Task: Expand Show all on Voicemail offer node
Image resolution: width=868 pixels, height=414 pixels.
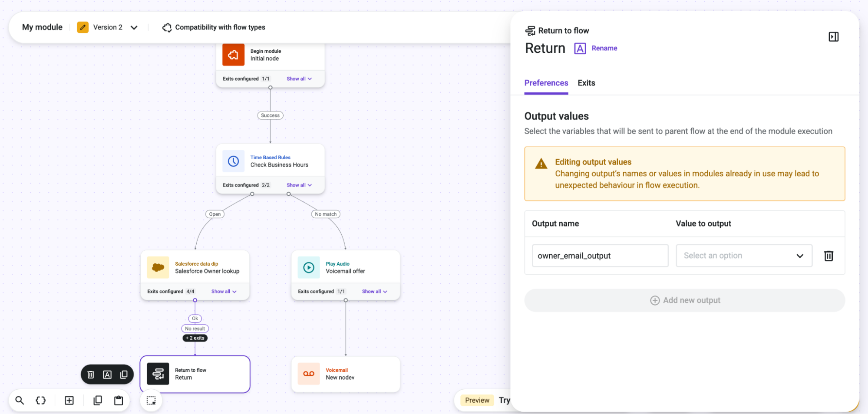Action: (374, 292)
